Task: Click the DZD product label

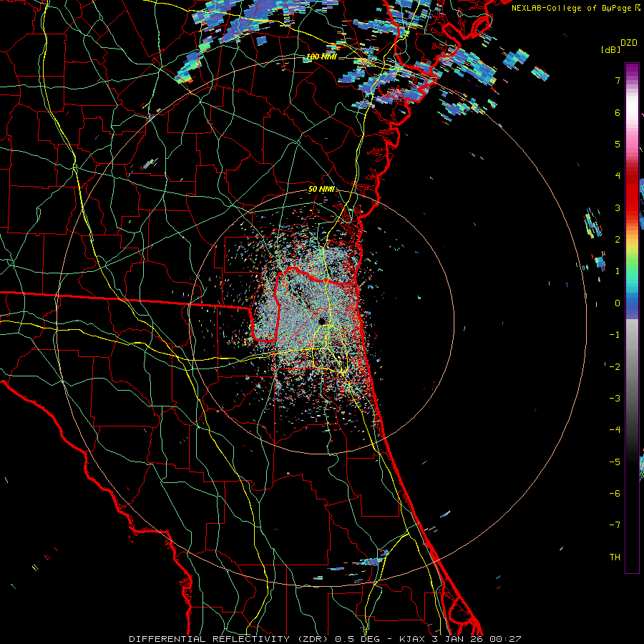Action: [x=628, y=43]
